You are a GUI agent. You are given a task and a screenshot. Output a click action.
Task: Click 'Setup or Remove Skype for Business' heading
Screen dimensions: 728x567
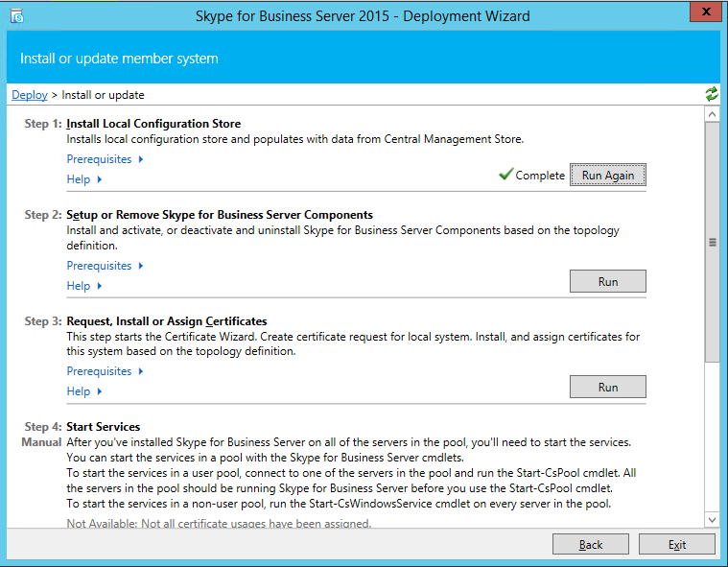220,215
